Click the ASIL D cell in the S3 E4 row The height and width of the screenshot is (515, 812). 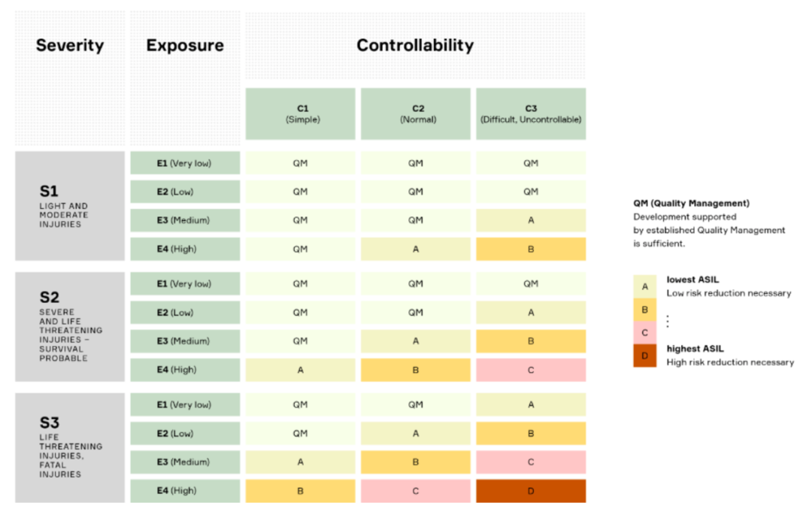(531, 491)
